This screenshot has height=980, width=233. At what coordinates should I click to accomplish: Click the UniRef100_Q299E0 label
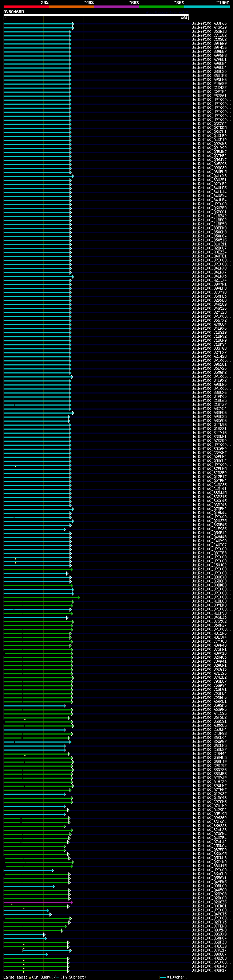pyautogui.click(x=209, y=300)
